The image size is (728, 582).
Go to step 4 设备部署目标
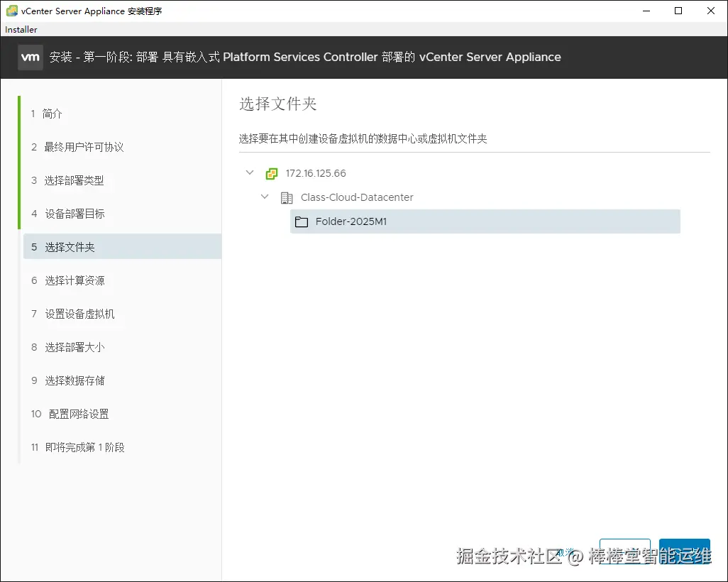[x=68, y=214]
